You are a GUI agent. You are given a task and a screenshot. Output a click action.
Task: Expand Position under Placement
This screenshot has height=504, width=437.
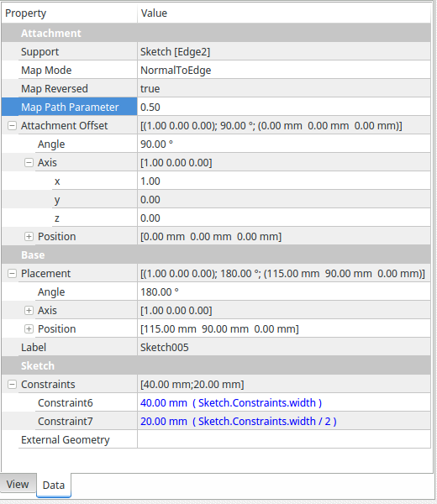click(29, 329)
